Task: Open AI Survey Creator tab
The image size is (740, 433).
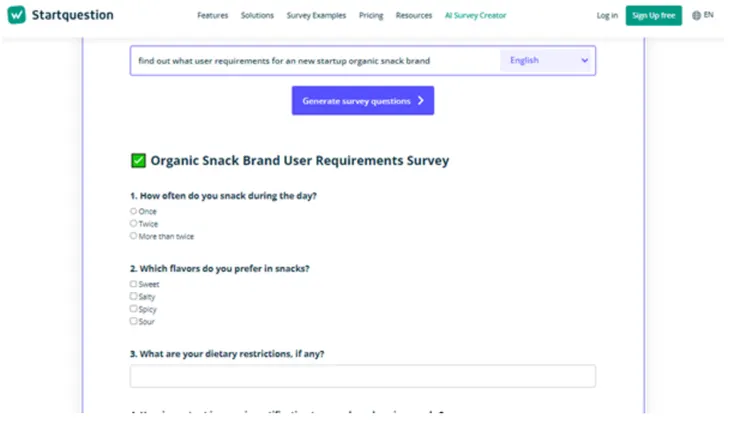Action: [x=476, y=16]
